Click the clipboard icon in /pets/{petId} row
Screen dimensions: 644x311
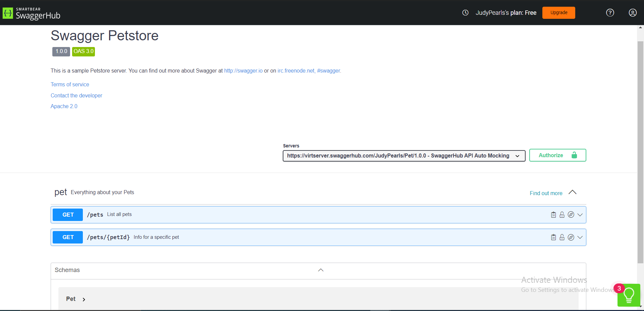point(553,237)
